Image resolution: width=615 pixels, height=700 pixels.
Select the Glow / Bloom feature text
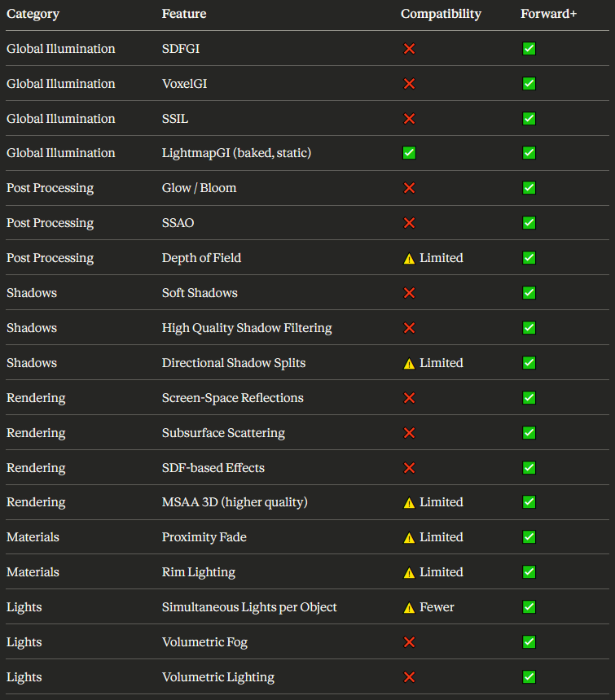click(x=200, y=188)
